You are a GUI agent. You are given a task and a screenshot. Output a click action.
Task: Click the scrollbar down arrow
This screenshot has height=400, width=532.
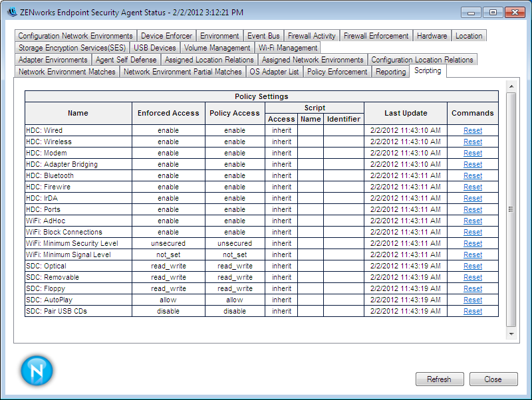pos(511,334)
